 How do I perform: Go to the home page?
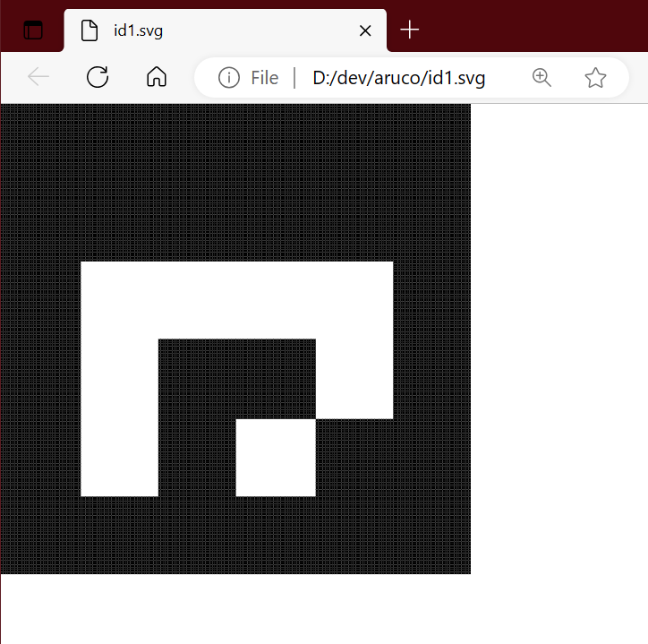tap(157, 77)
